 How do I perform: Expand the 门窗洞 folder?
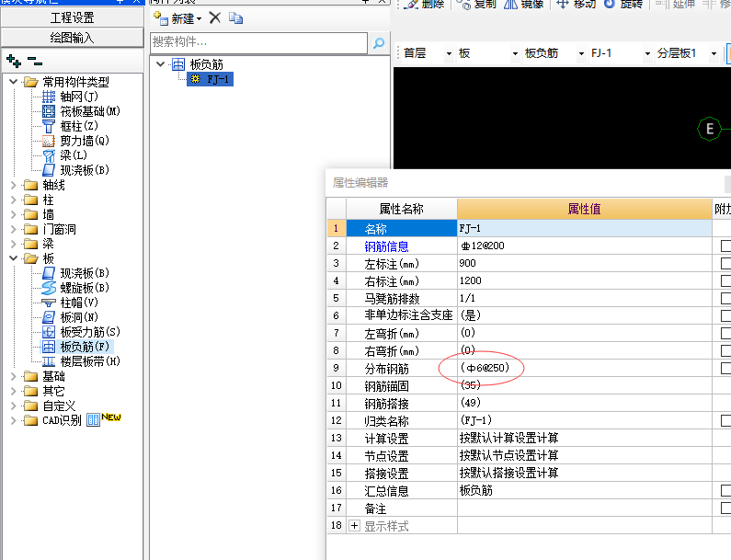click(13, 229)
